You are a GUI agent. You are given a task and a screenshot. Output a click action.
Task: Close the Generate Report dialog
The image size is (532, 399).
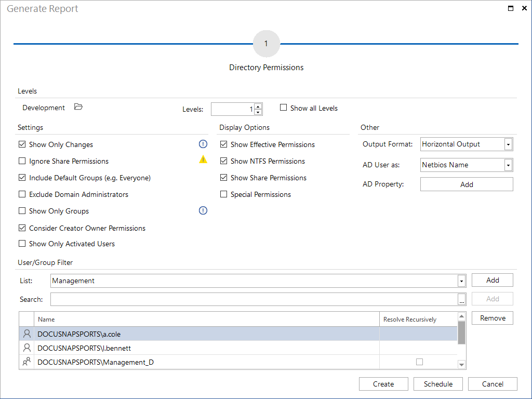[x=524, y=8]
